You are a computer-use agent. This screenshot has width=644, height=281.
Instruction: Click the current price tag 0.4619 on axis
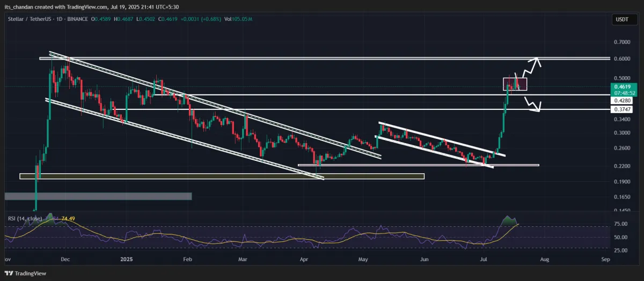pos(623,86)
